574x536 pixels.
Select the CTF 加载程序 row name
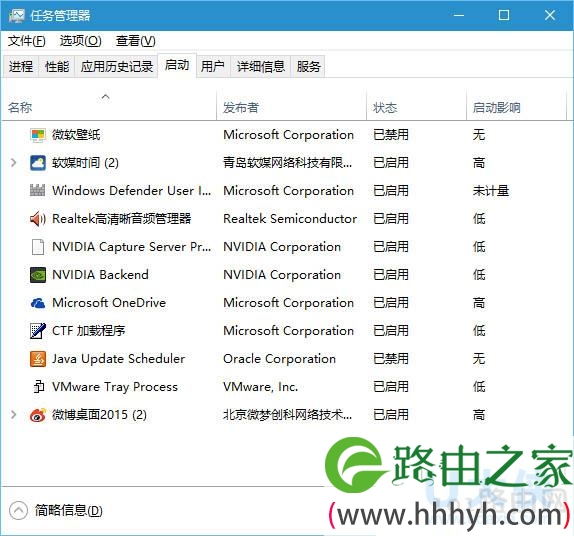89,331
